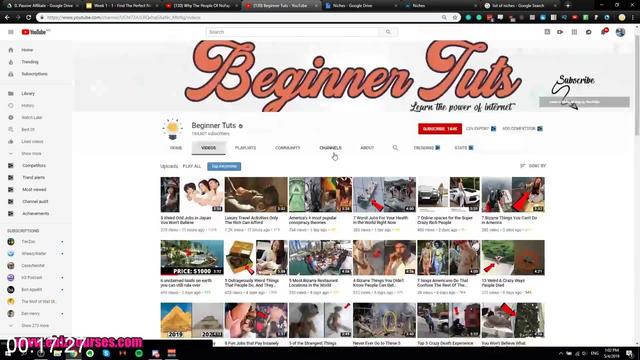Expand Show 273 more subscriptions

click(x=35, y=326)
